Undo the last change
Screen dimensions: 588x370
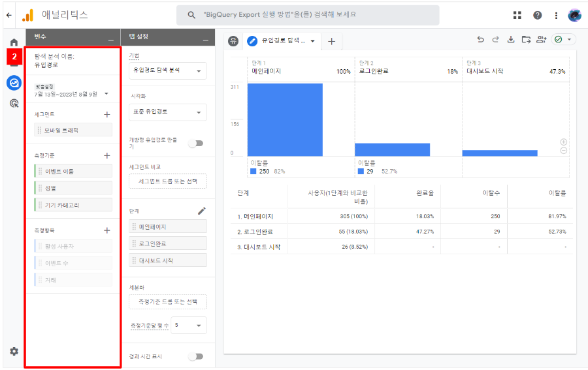pos(480,39)
